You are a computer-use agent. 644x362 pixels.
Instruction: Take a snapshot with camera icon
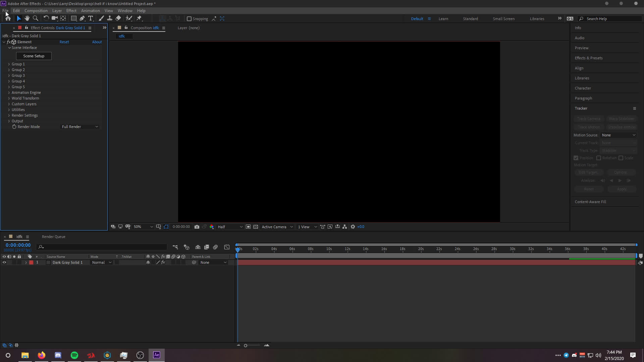click(197, 227)
